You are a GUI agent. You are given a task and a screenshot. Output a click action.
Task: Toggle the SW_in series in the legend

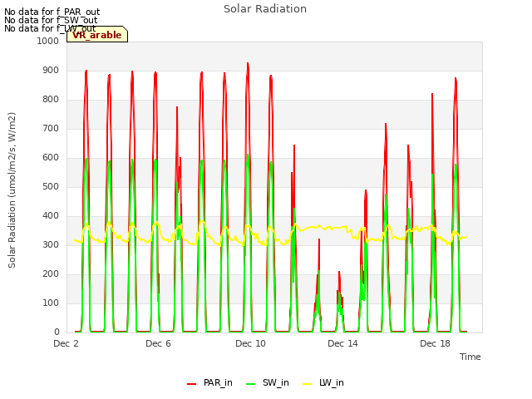(x=268, y=382)
